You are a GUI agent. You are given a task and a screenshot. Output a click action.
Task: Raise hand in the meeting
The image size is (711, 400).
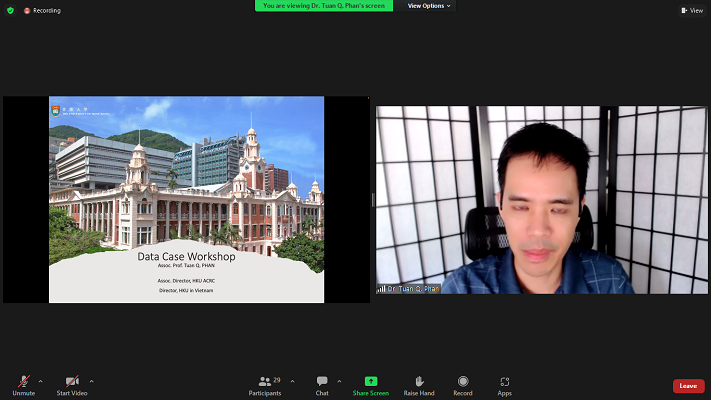(x=419, y=384)
